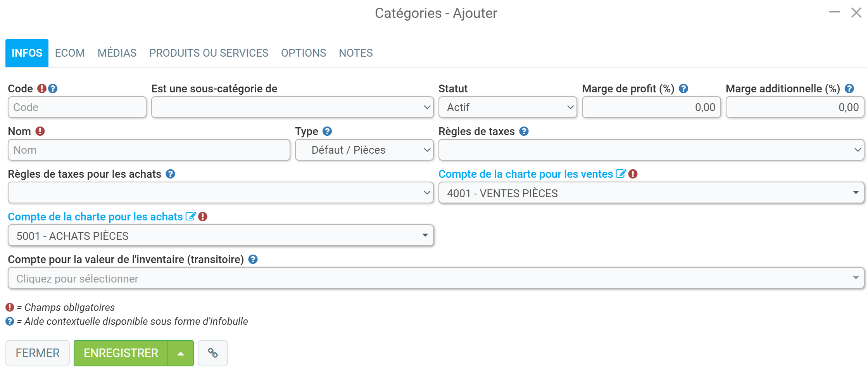Focus the Code input field
Viewport: 868px width, 371px height.
[x=77, y=107]
